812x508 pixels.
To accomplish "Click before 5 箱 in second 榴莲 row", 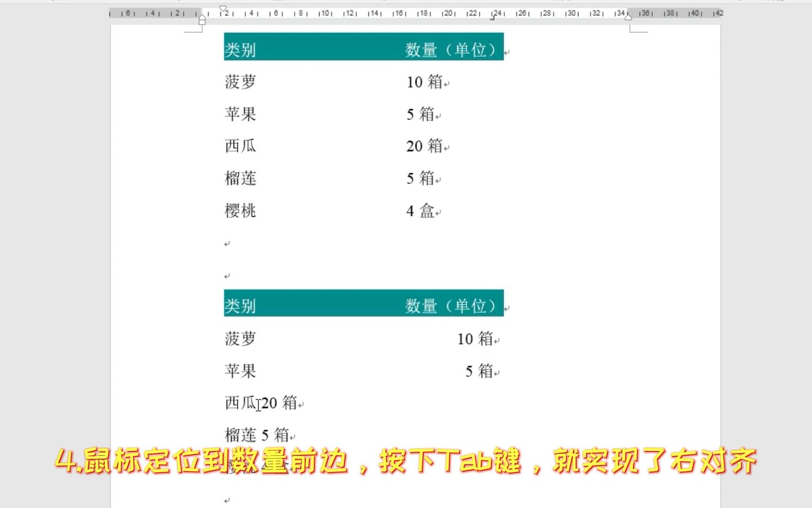I will coord(261,435).
